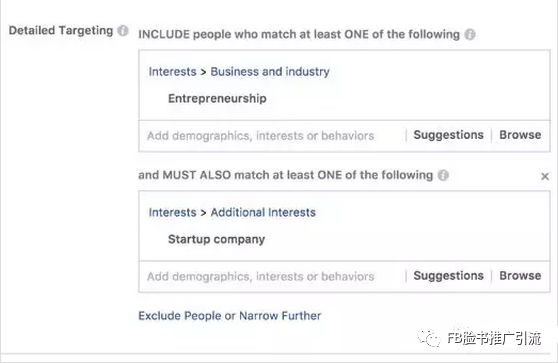This screenshot has height=363, width=558.
Task: Focus the Add demographics field under Startup company
Action: pyautogui.click(x=272, y=277)
